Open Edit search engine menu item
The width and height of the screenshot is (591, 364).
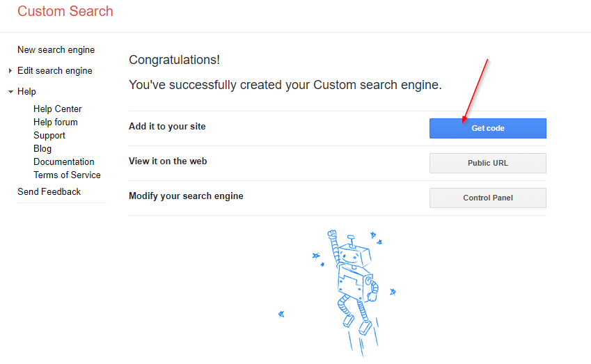point(55,70)
